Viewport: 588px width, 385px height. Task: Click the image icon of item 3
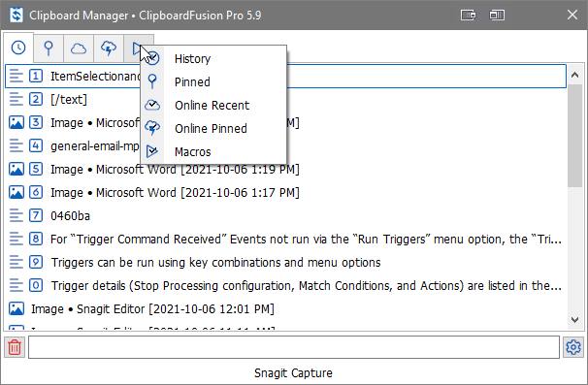[16, 122]
